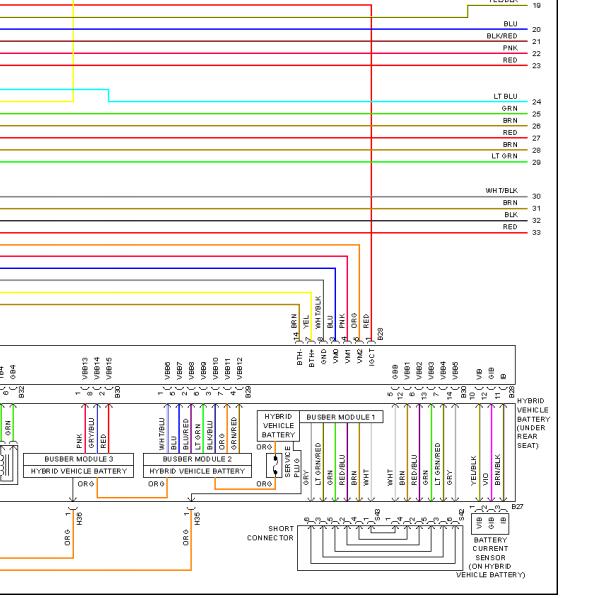The image size is (603, 598).
Task: Click wire reference number 20
Action: (x=536, y=29)
